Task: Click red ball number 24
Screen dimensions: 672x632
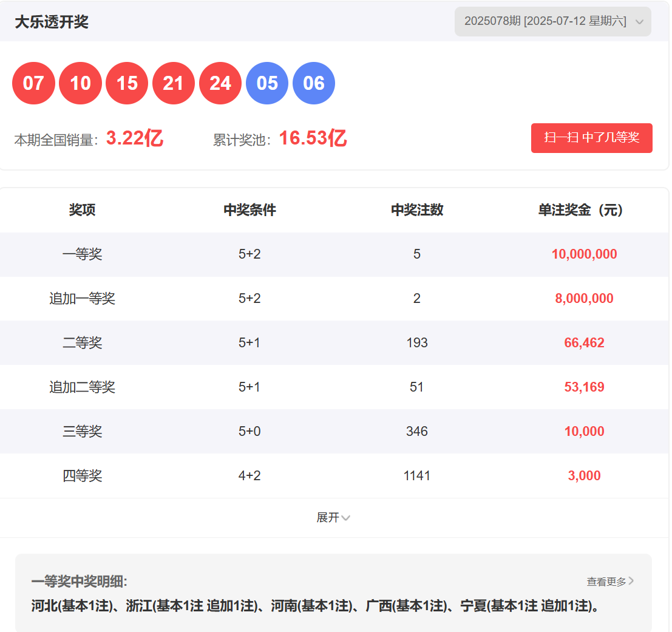Action: (220, 83)
